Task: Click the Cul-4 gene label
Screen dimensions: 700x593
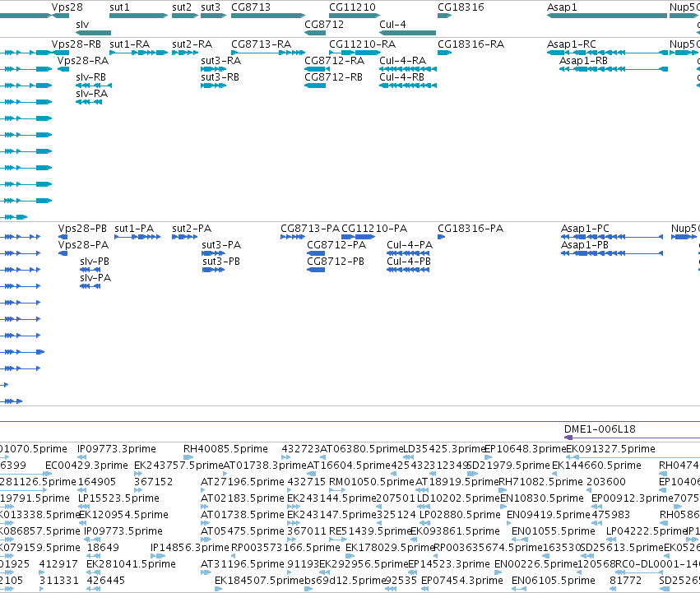Action: tap(392, 25)
